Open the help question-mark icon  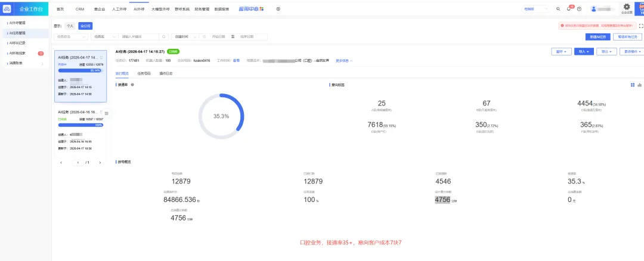click(579, 8)
